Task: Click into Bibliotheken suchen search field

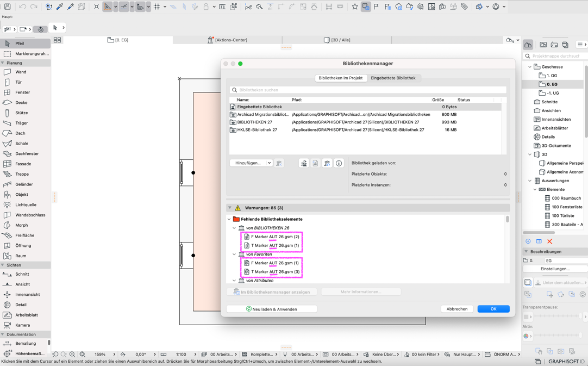Action: [368, 90]
